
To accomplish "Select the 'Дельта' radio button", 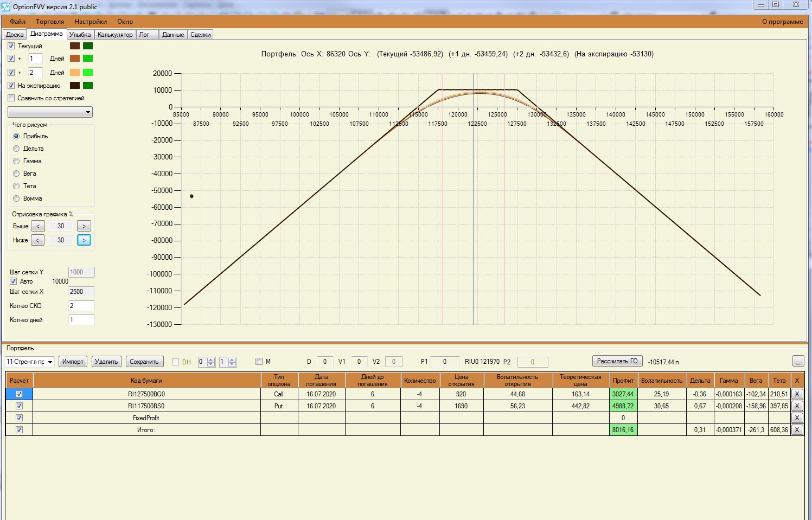I will pos(16,149).
